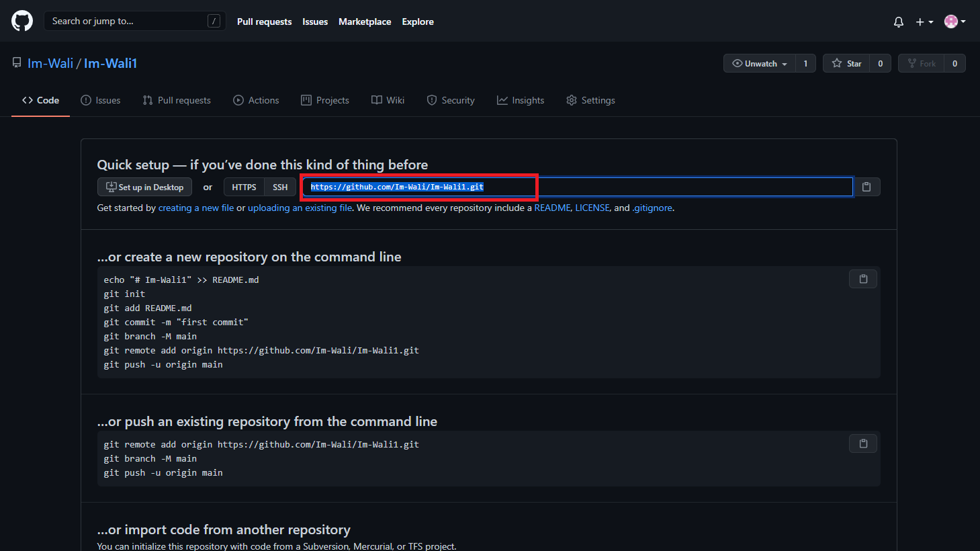Image resolution: width=980 pixels, height=551 pixels.
Task: Click the repository URL input field
Action: point(578,187)
